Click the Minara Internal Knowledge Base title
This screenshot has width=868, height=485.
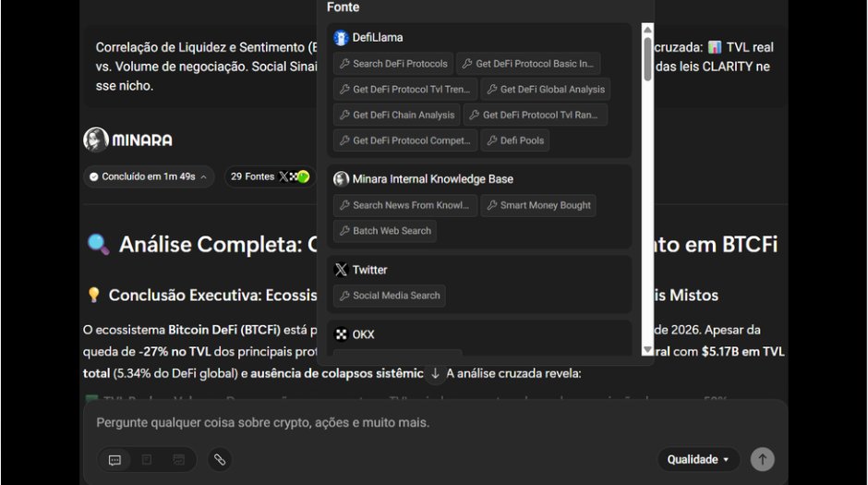tap(433, 179)
